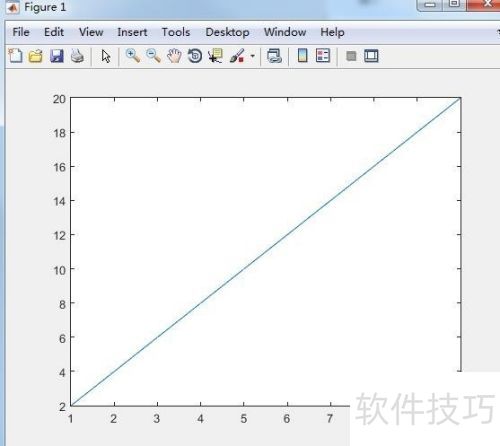Select the Brush/Select Data tool

click(x=237, y=56)
